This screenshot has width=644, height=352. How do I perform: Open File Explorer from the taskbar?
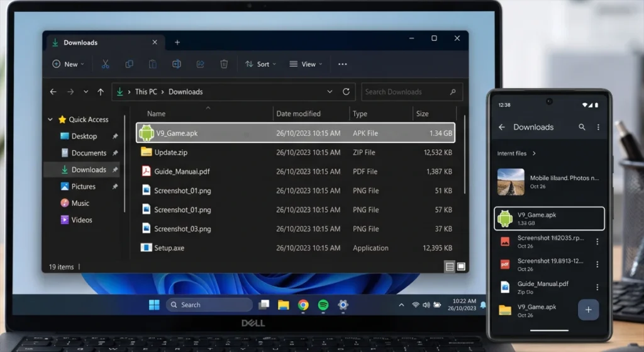coord(284,305)
